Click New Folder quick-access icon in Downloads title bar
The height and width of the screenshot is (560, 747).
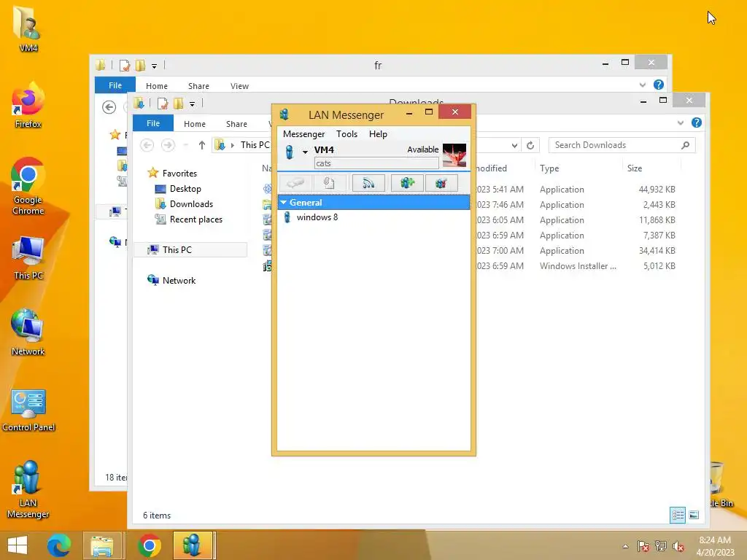tap(179, 104)
